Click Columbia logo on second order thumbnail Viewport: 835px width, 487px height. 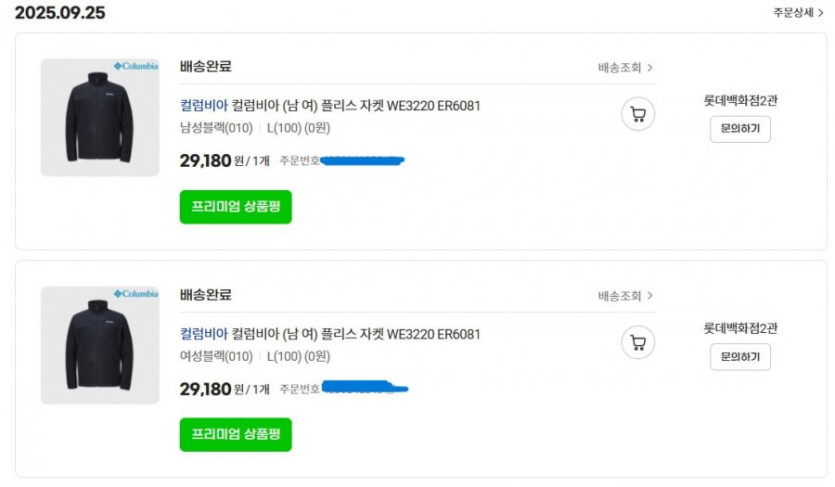[136, 294]
